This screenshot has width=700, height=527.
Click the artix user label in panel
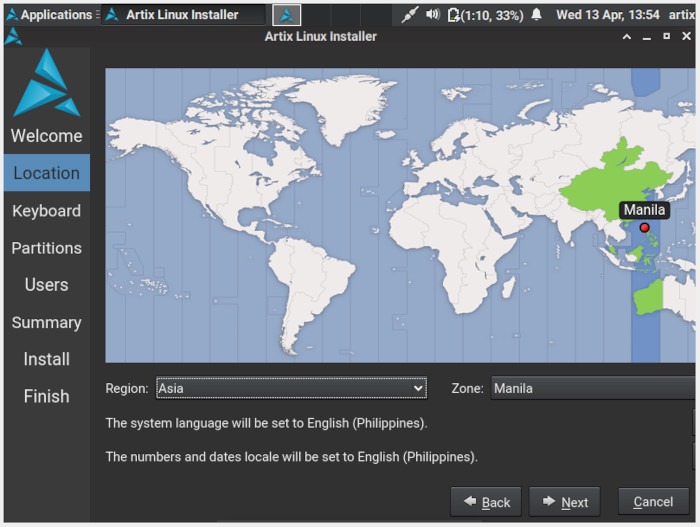(682, 15)
